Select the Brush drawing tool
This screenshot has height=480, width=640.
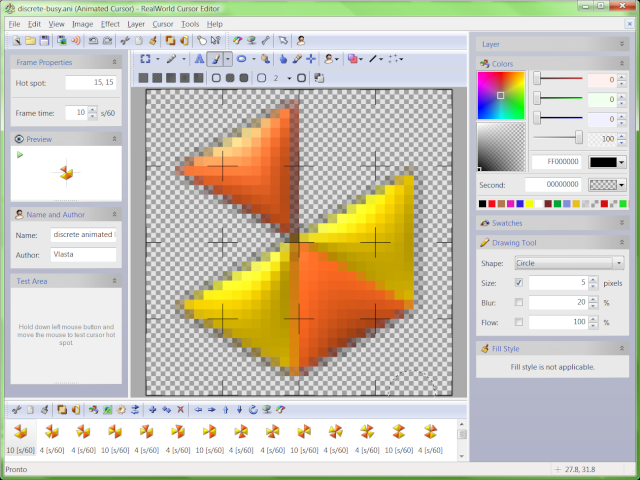[214, 59]
